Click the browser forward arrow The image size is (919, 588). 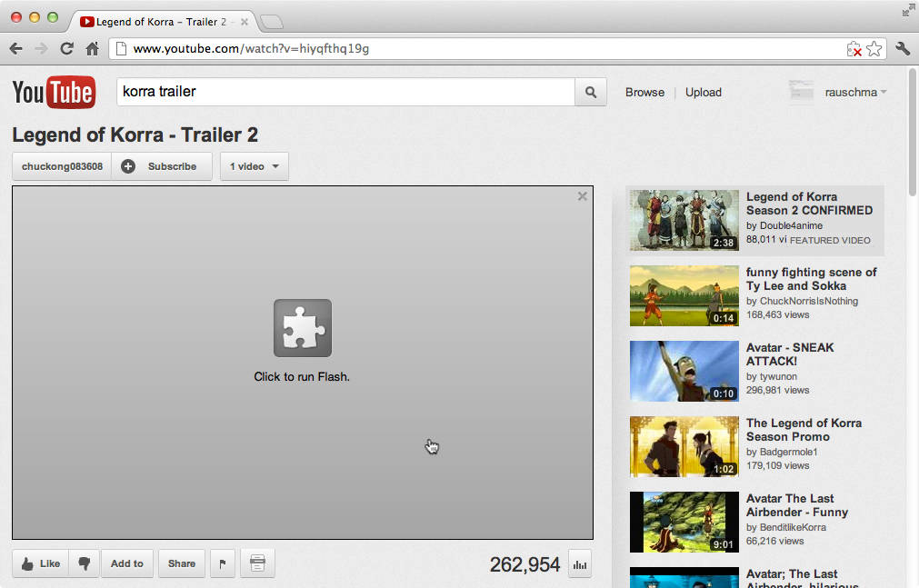tap(41, 49)
